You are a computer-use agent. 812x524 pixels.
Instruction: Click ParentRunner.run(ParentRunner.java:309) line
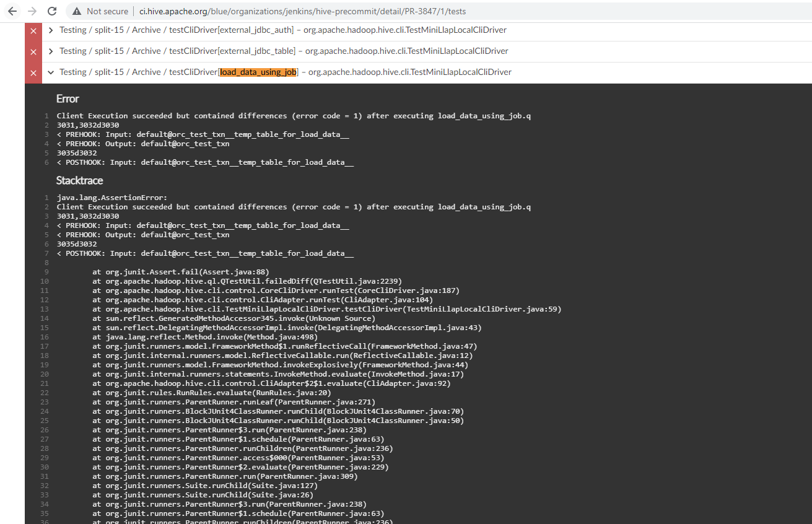(x=225, y=476)
